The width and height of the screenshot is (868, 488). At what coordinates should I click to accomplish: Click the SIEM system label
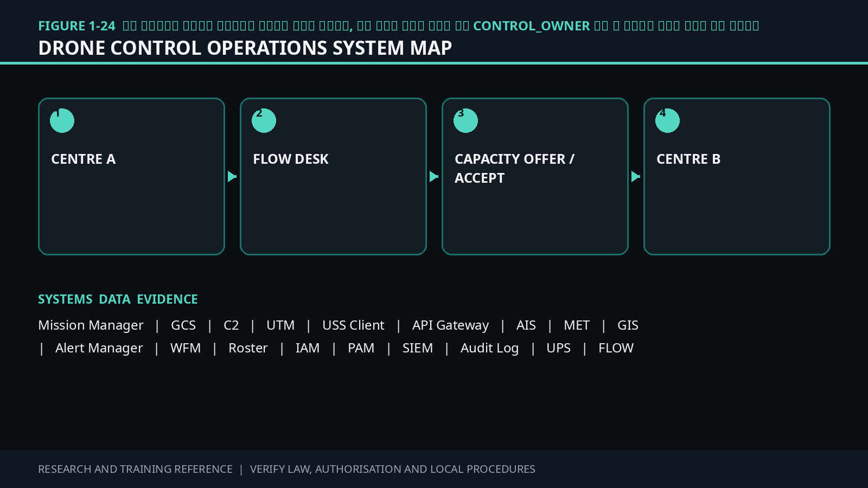418,348
